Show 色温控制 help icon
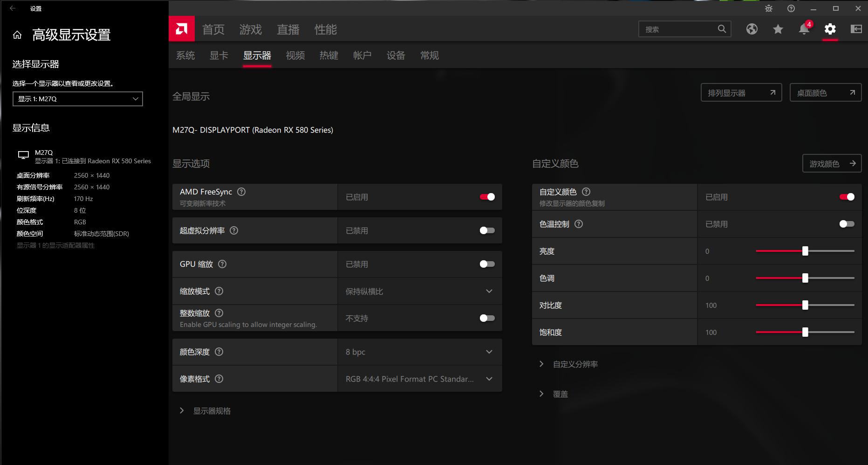This screenshot has width=868, height=465. [579, 224]
